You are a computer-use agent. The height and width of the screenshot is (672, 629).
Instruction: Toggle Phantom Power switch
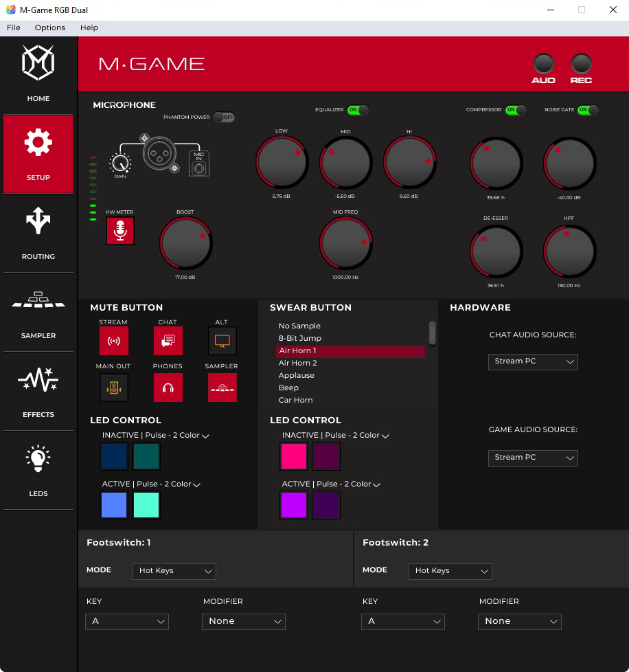224,117
